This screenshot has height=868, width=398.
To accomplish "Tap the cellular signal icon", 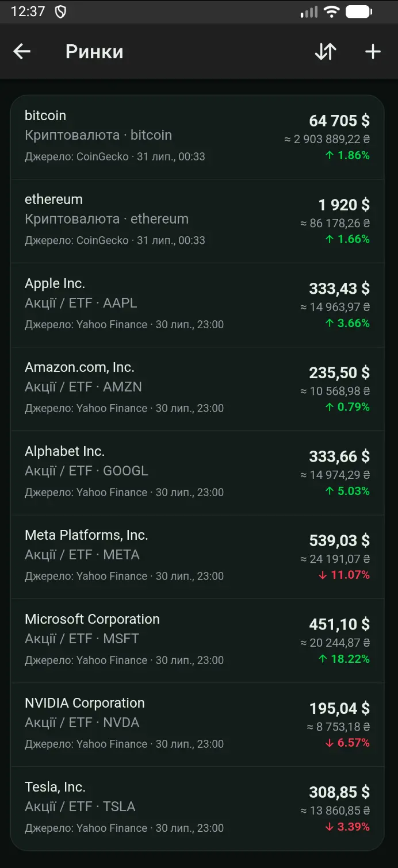I will (x=309, y=11).
